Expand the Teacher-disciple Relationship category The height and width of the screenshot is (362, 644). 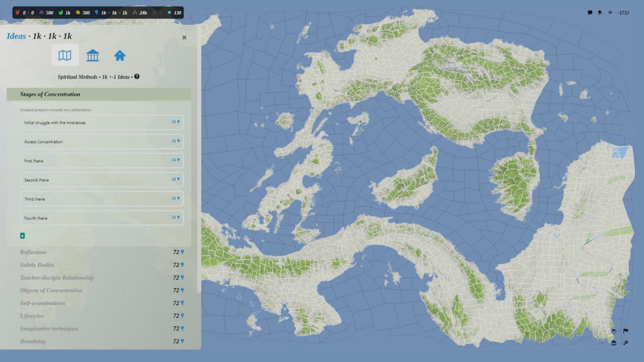57,278
